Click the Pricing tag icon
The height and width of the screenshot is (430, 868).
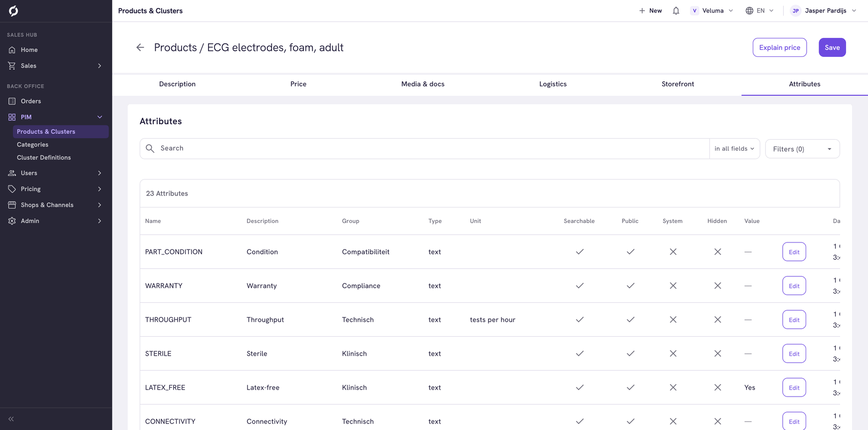point(12,189)
